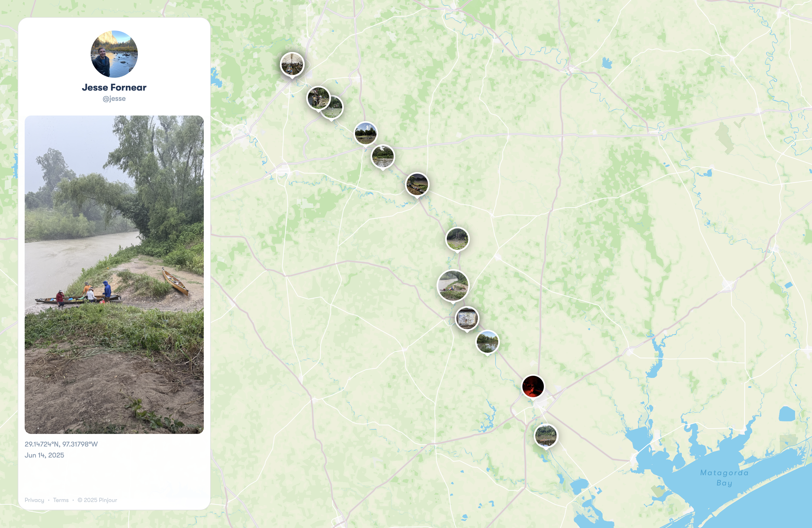Open the Terms link
This screenshot has width=812, height=528.
61,500
